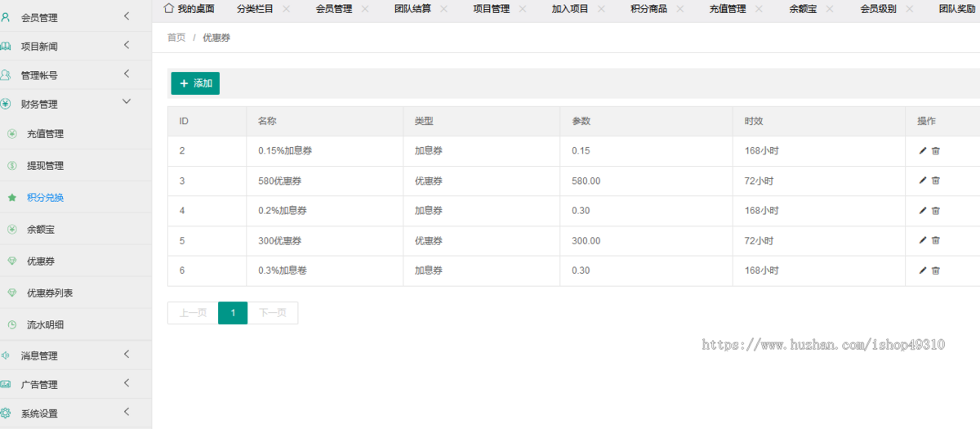The image size is (980, 429).
Task: Delete the 0.15%加息券 coupon row
Action: click(936, 150)
